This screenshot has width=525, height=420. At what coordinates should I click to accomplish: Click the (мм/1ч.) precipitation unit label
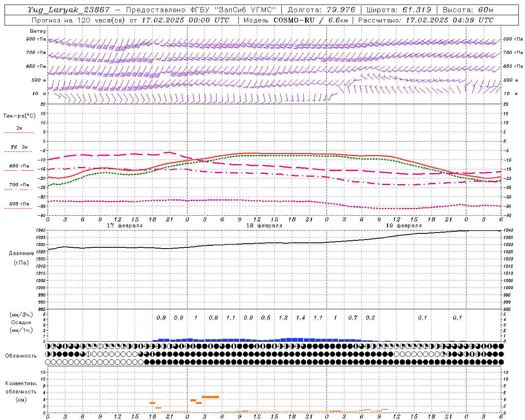(21, 330)
